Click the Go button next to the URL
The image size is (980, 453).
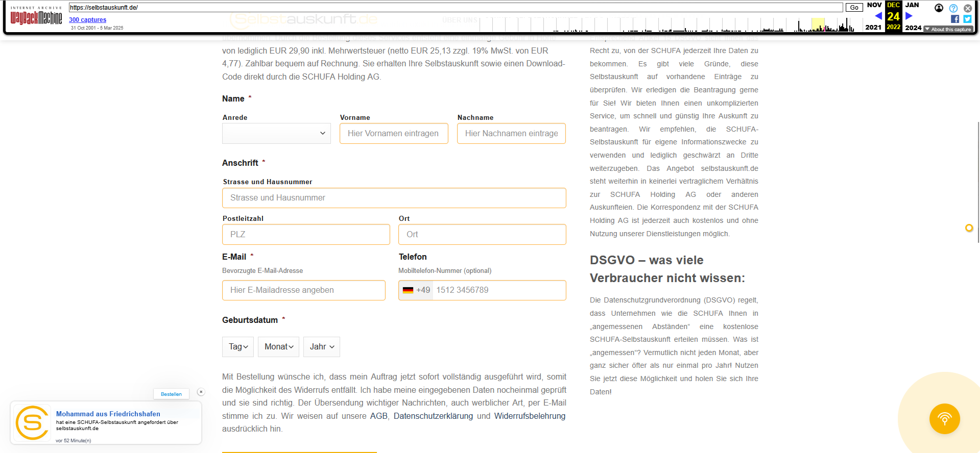854,8
